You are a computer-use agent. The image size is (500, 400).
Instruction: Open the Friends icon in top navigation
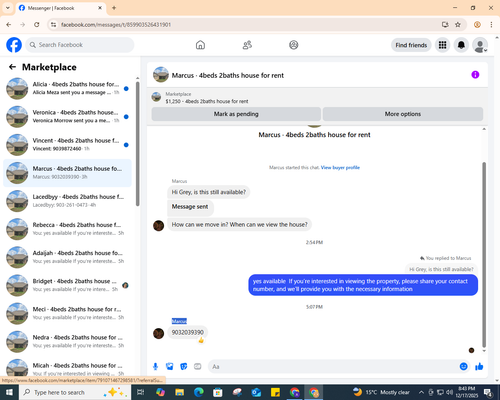coord(247,45)
